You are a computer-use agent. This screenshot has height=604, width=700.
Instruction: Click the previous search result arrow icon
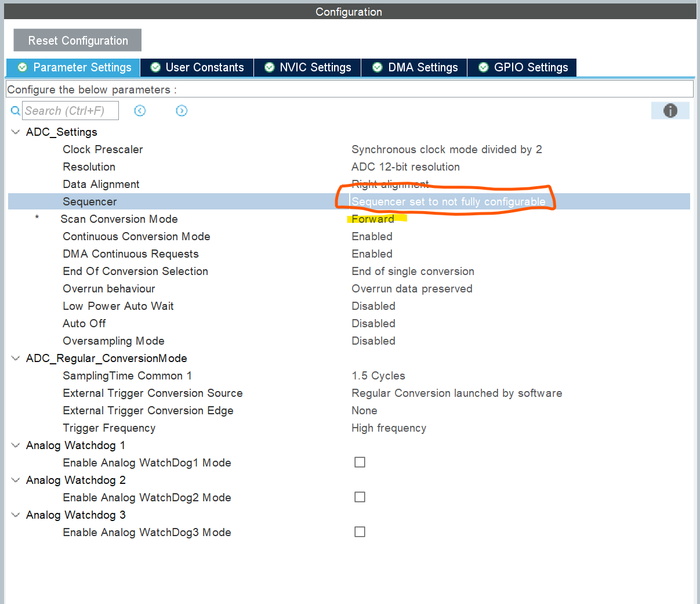tap(140, 110)
